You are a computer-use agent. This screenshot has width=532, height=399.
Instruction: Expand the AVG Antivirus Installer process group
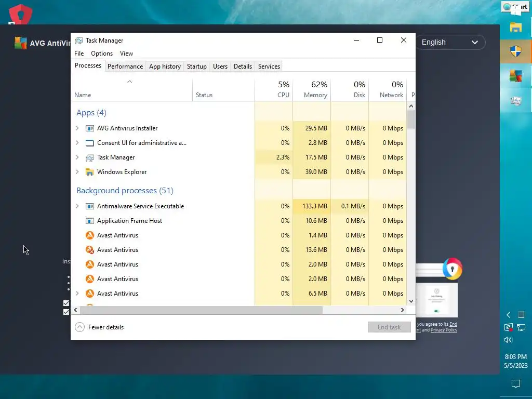(77, 128)
